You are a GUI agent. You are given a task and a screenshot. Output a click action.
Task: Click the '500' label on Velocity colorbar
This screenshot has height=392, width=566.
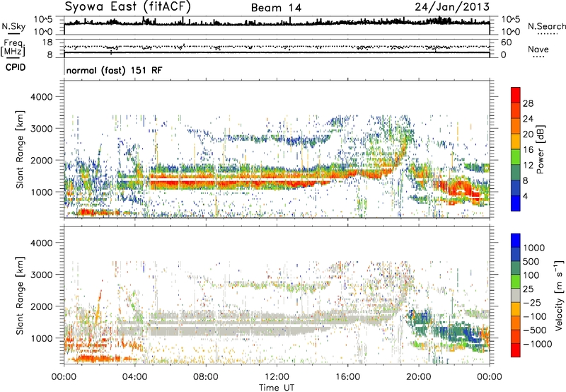pos(531,261)
